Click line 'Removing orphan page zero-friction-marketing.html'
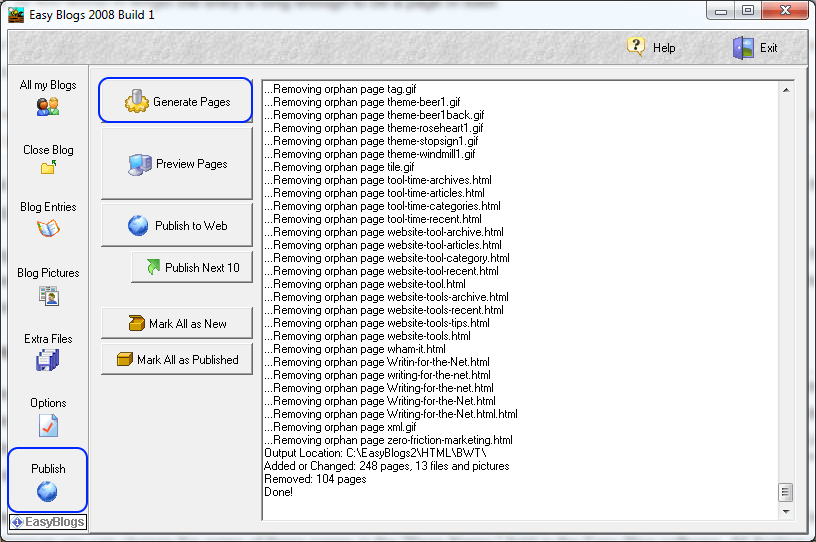 [388, 440]
